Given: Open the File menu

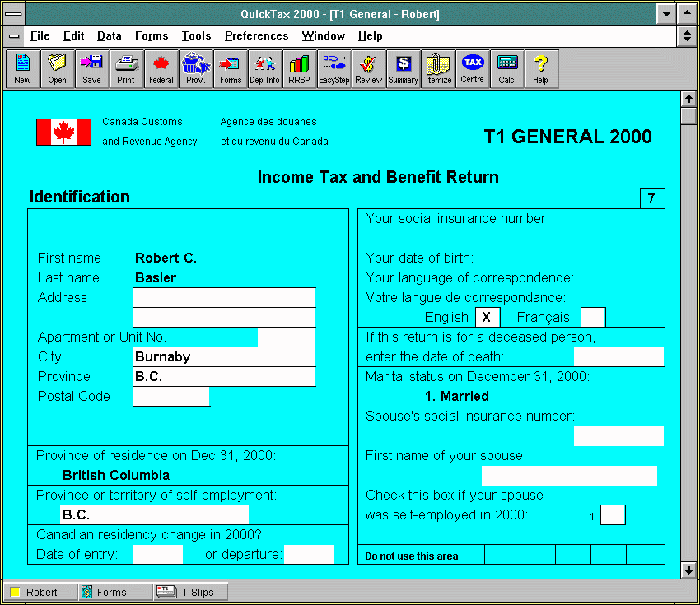Looking at the screenshot, I should [x=40, y=35].
